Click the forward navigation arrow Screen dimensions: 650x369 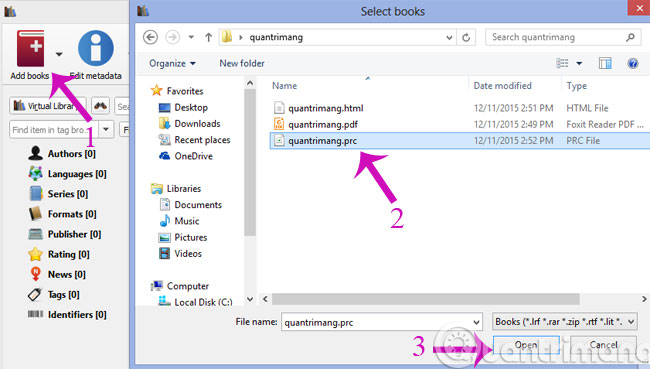(x=172, y=37)
